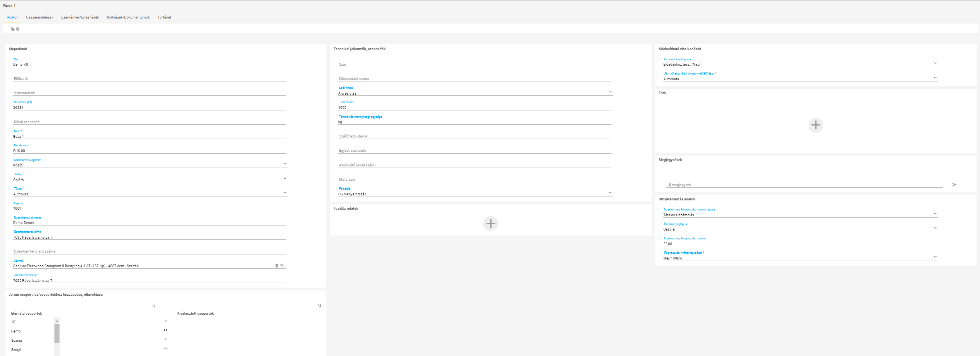Click the tag icon in the toolbar
Viewport: 980px width, 356px height.
click(x=12, y=29)
